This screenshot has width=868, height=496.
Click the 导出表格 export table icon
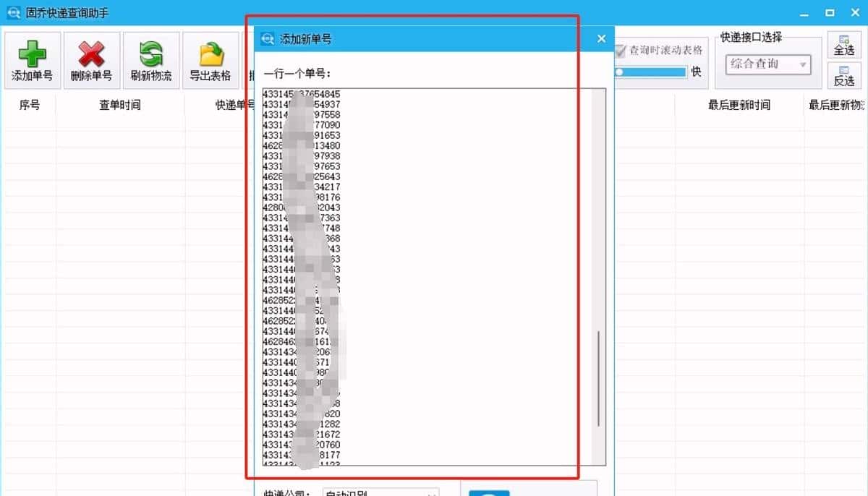210,55
